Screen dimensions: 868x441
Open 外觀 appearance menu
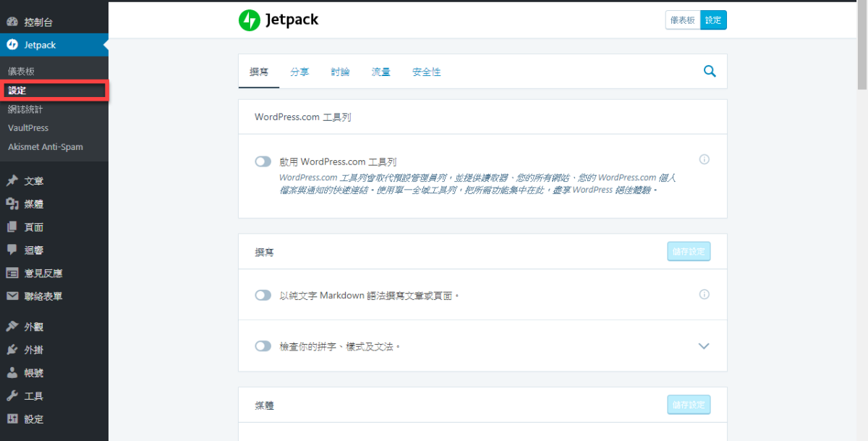(54, 327)
